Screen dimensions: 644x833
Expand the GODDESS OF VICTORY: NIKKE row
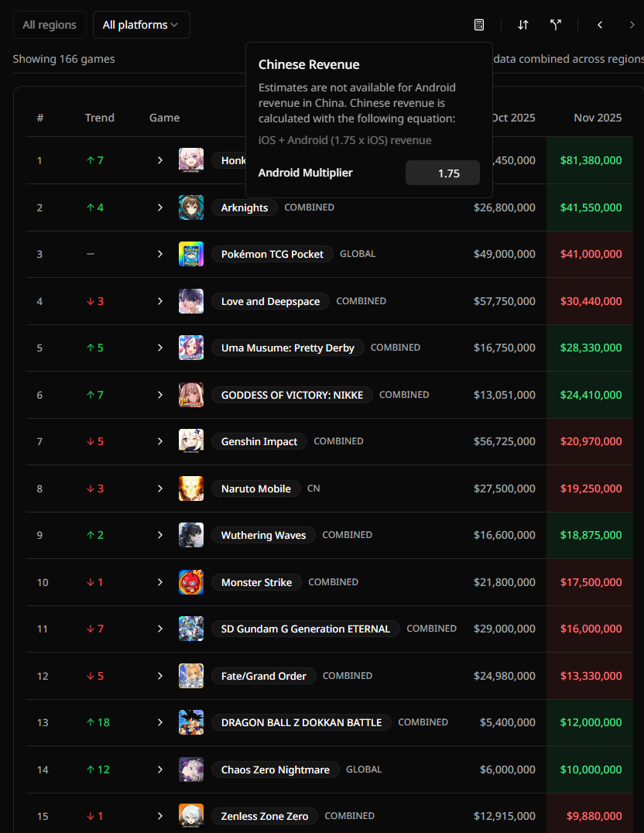[160, 395]
